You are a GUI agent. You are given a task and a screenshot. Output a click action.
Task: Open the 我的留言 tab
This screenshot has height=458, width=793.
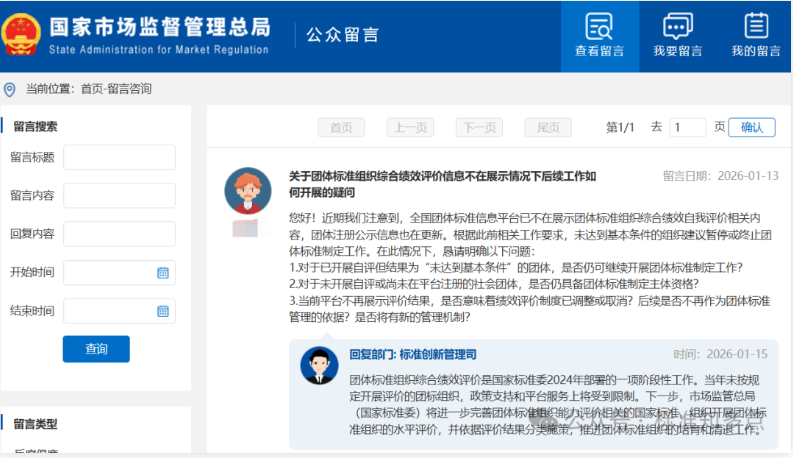point(755,35)
